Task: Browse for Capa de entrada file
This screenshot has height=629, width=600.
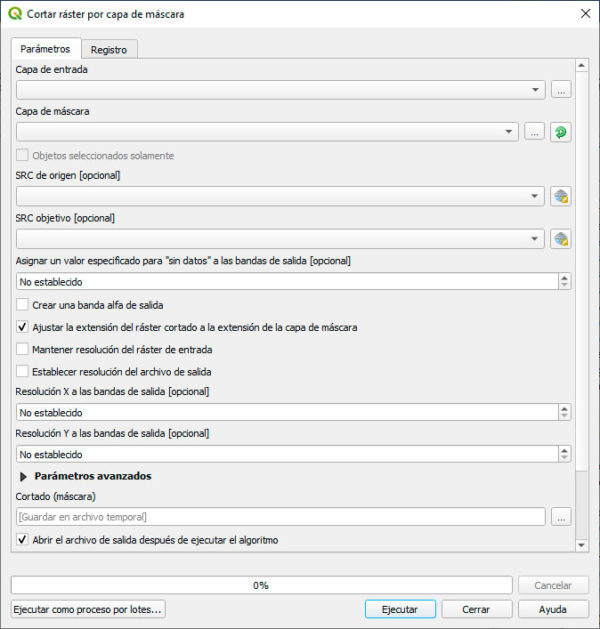Action: point(561,89)
